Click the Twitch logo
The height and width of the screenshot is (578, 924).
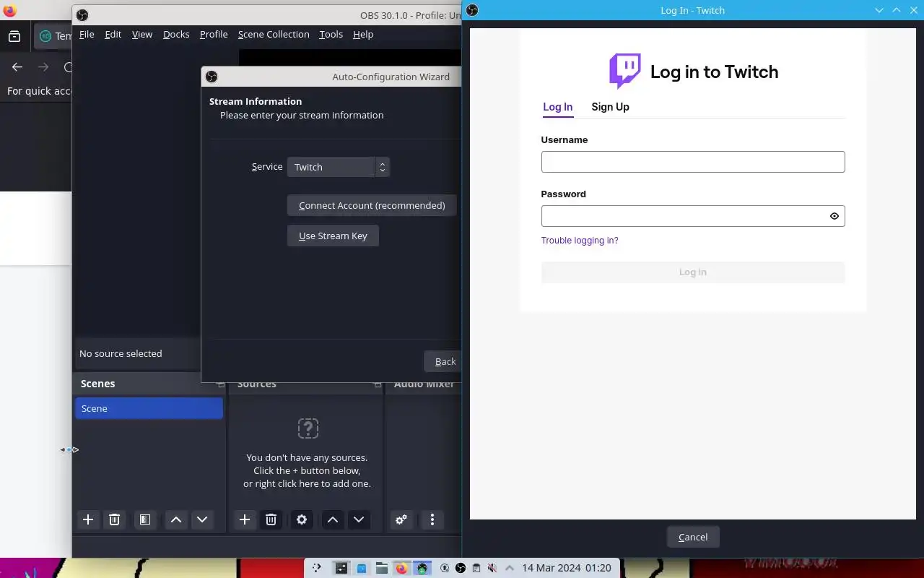pyautogui.click(x=625, y=71)
